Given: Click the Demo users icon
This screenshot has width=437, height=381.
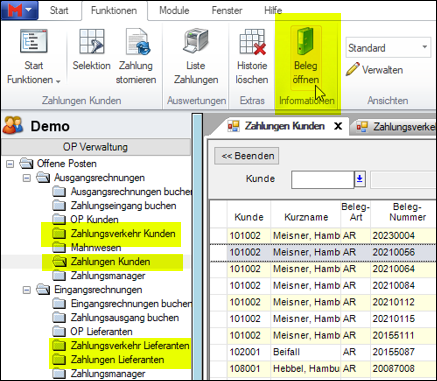Looking at the screenshot, I should 13,125.
